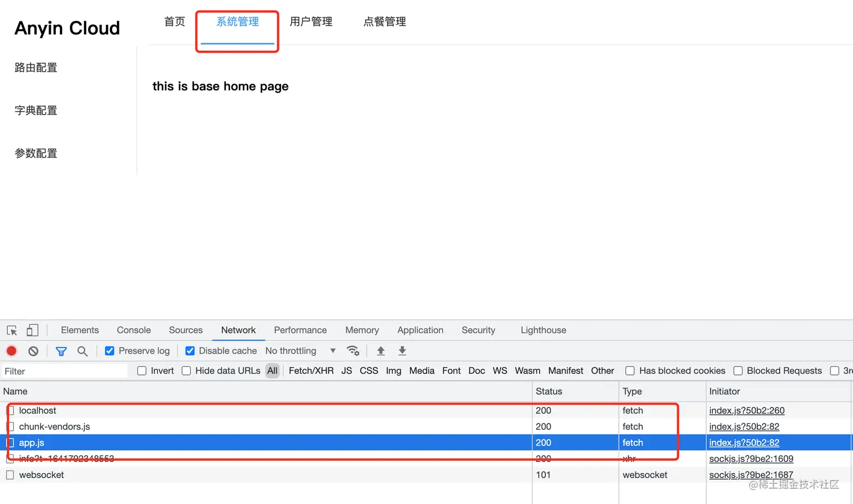Filter requests by Other type
This screenshot has height=504, width=853.
pos(603,370)
